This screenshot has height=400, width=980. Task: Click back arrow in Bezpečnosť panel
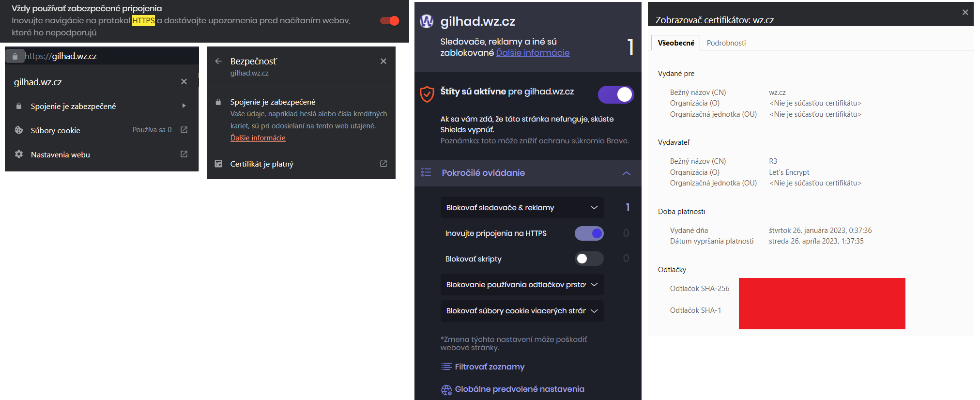(x=218, y=62)
